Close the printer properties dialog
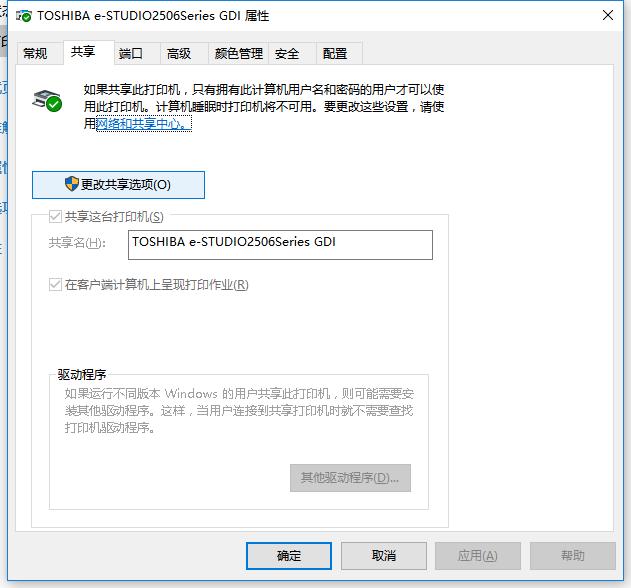Screen dimensions: 631x588 608,15
